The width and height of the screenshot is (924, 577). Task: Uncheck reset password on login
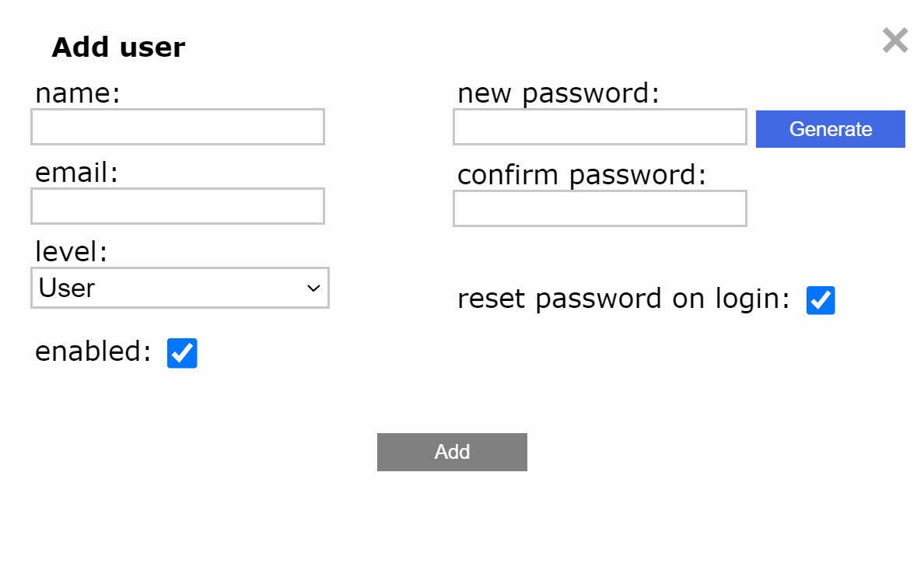tap(821, 300)
